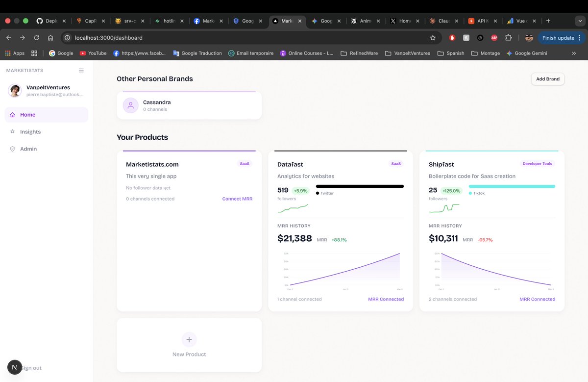
Task: Click the Datafast black Twitter follower bar
Action: 360,186
